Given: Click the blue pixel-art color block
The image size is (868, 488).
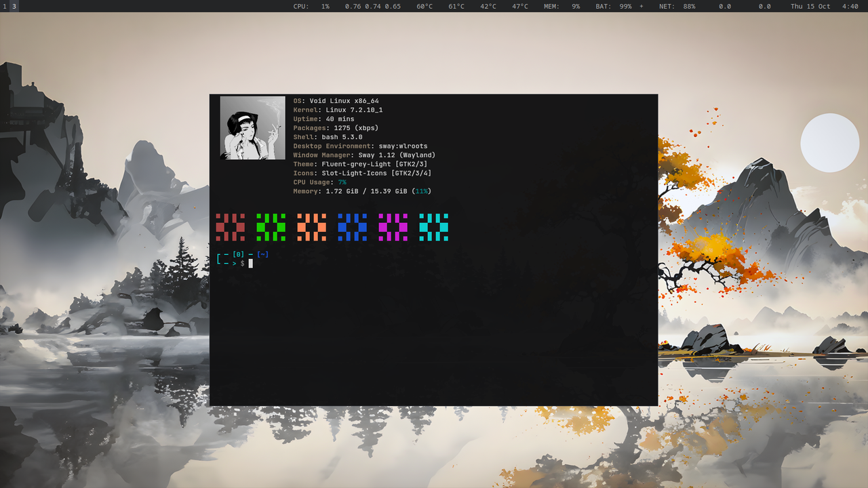Looking at the screenshot, I should [x=352, y=227].
